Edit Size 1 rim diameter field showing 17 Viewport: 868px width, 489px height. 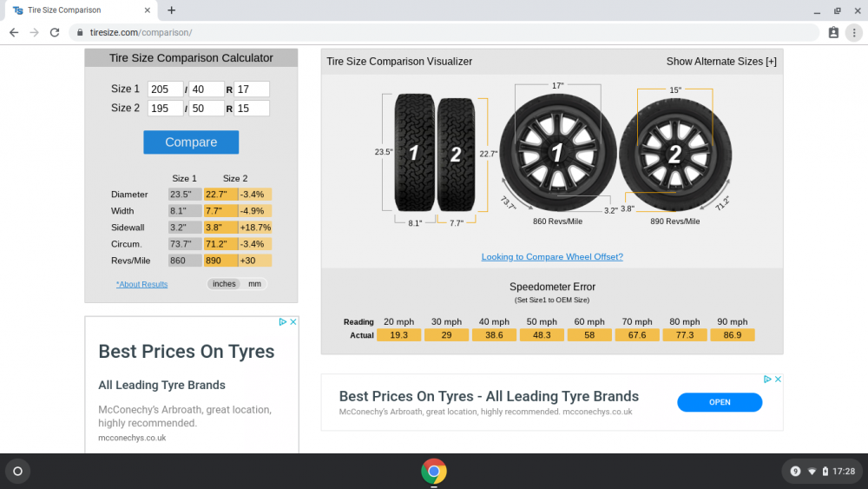point(252,89)
